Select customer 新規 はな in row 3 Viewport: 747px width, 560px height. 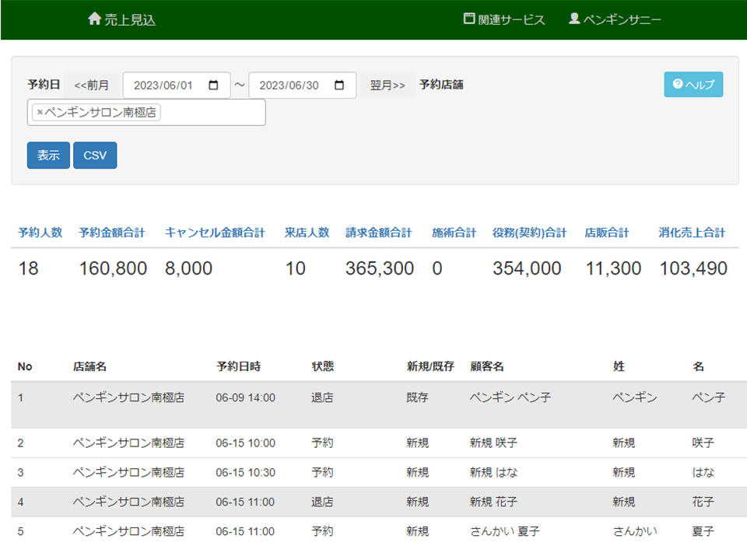(493, 472)
